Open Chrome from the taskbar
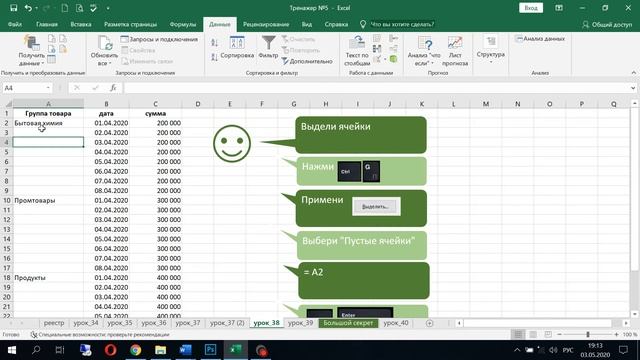 coord(136,350)
